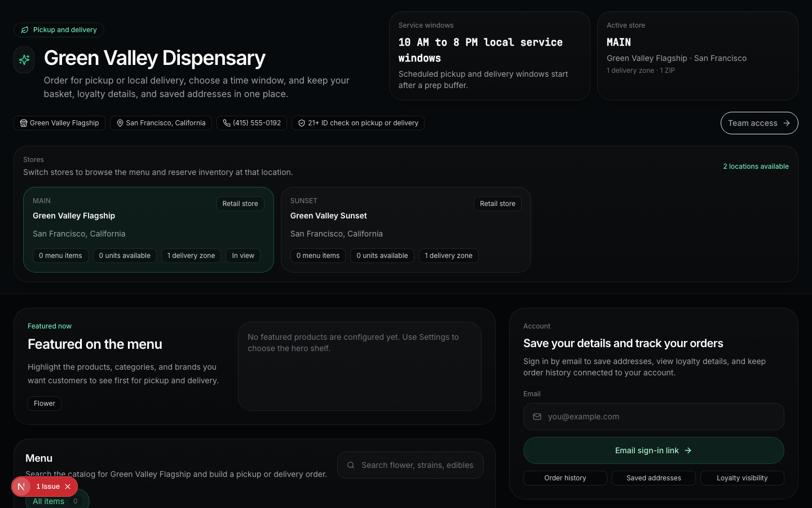
Task: Click the 2 locations available text
Action: pos(756,167)
